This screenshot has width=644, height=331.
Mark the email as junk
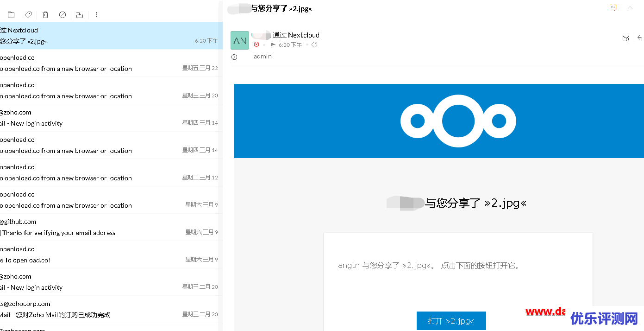[62, 14]
